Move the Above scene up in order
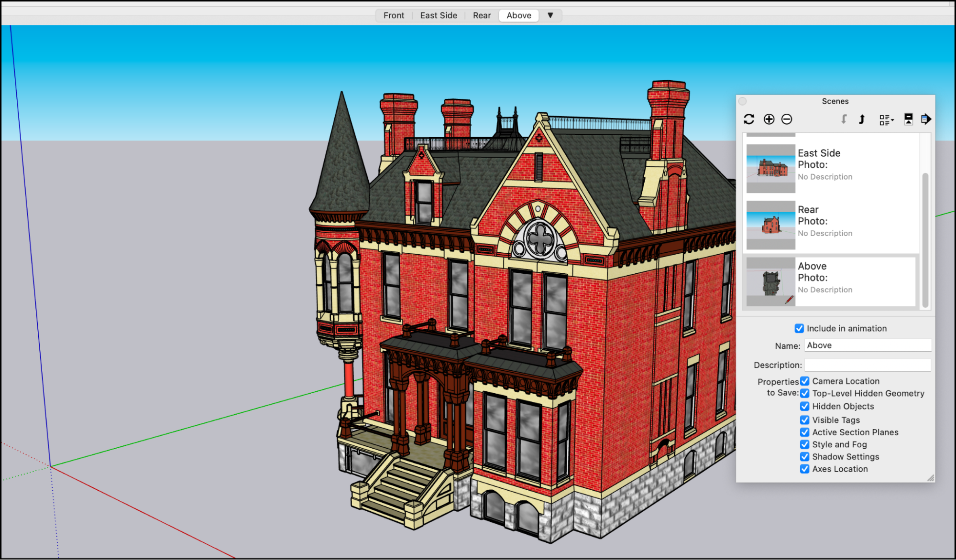 click(x=861, y=119)
